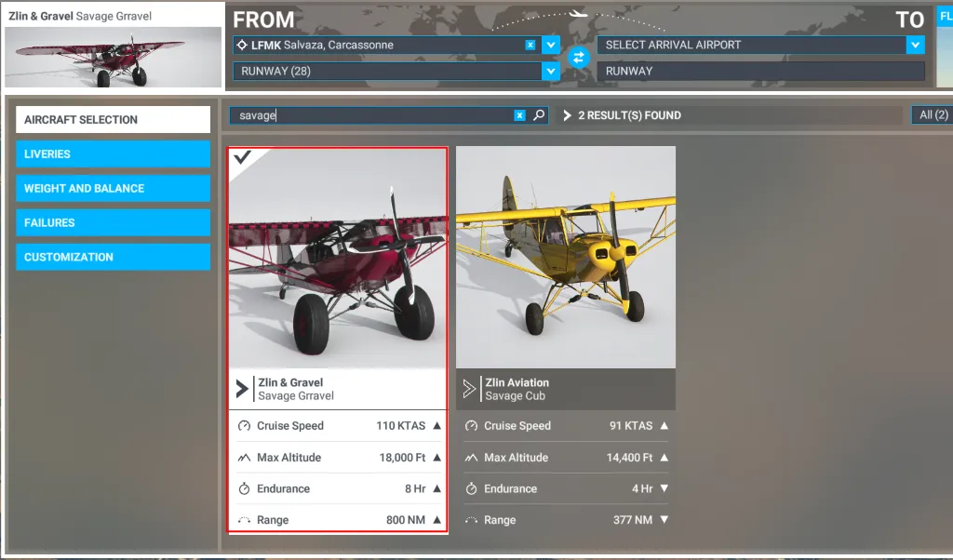This screenshot has height=560, width=953.
Task: Click the All (2) filter button
Action: pyautogui.click(x=932, y=114)
